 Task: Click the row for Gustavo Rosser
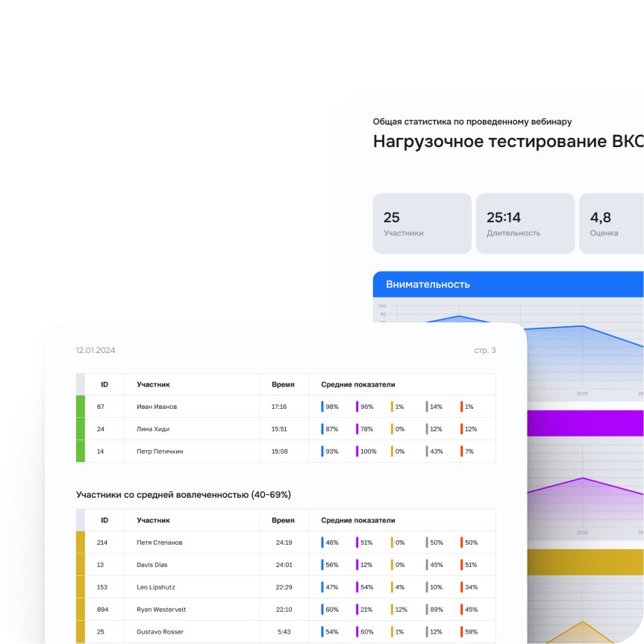tap(286, 631)
